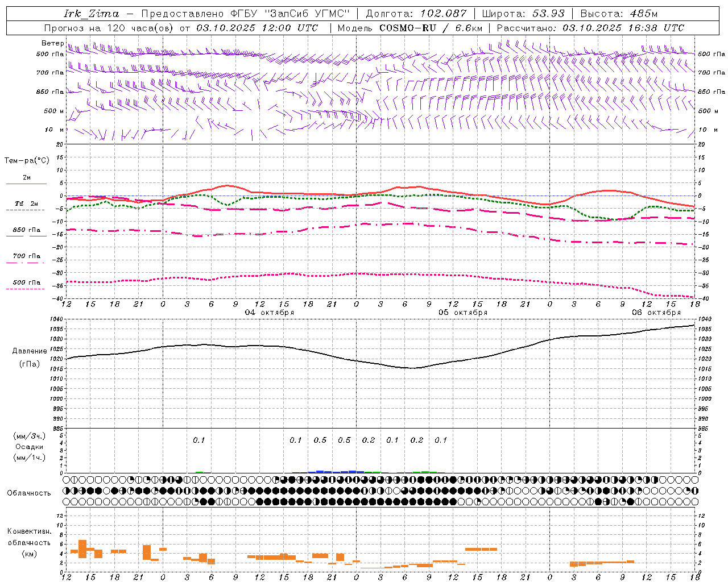Viewport: 728px width, 582px height.
Task: Click the 'Осадки' precipitation label
Action: click(30, 447)
